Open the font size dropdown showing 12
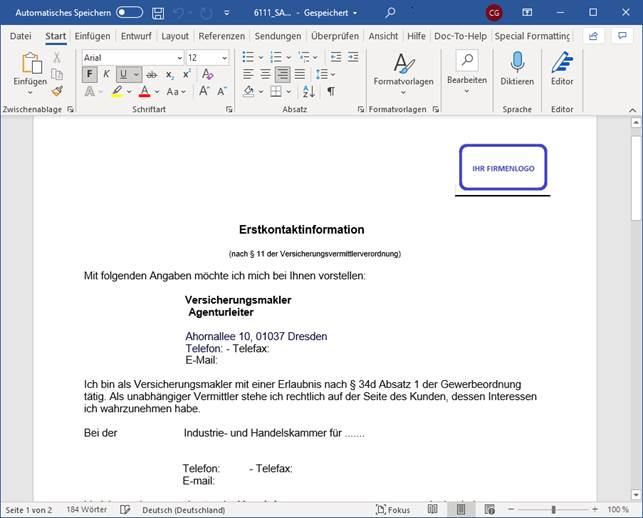 (223, 58)
